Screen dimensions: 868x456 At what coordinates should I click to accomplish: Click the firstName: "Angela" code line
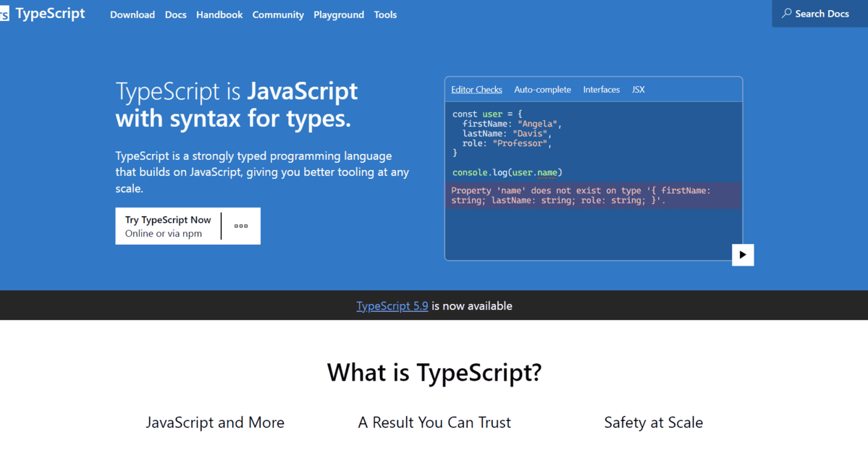512,124
